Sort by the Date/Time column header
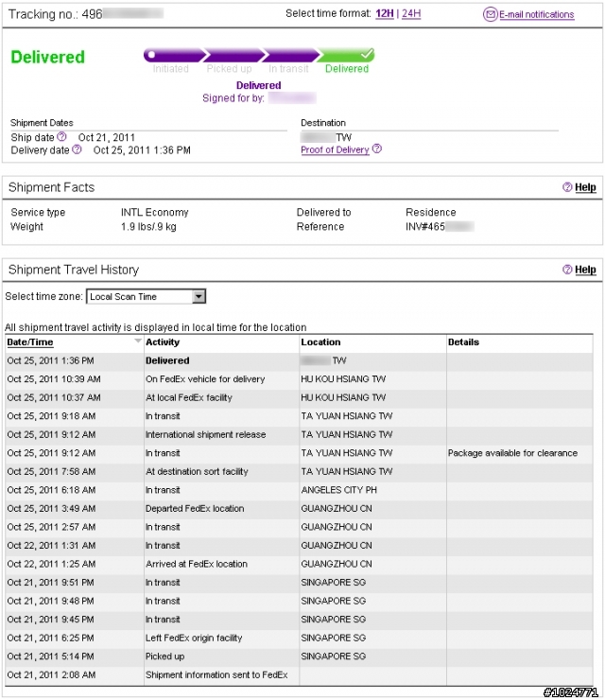Viewport: 605px width, 700px height. pos(30,342)
